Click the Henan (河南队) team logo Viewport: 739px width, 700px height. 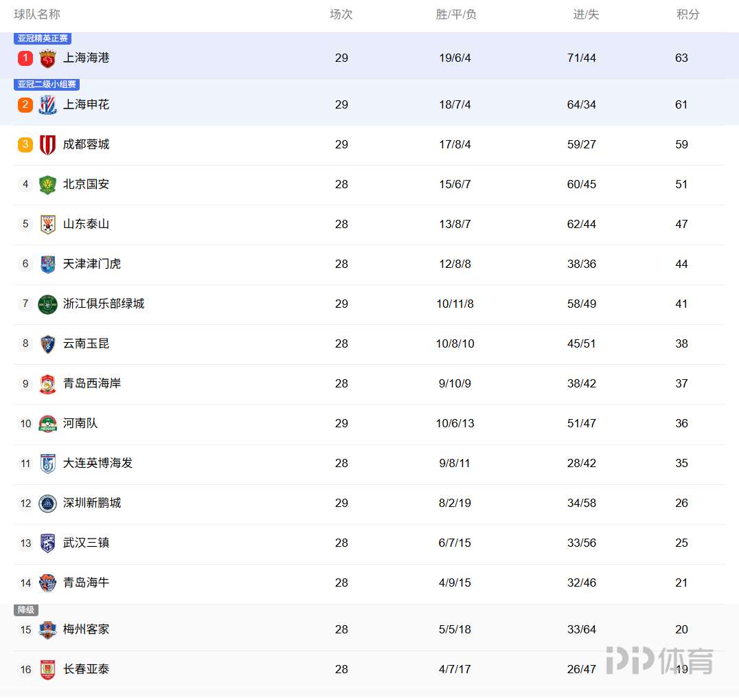[x=47, y=424]
